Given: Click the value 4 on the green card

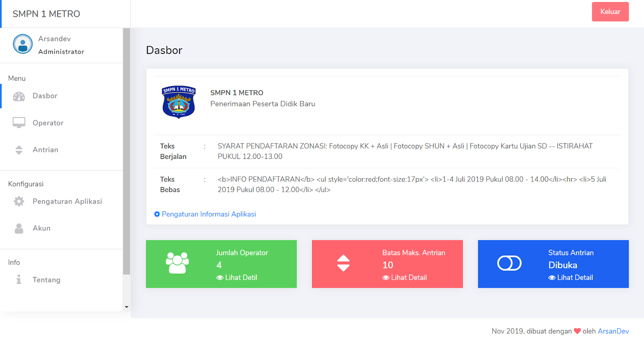Looking at the screenshot, I should (x=219, y=265).
